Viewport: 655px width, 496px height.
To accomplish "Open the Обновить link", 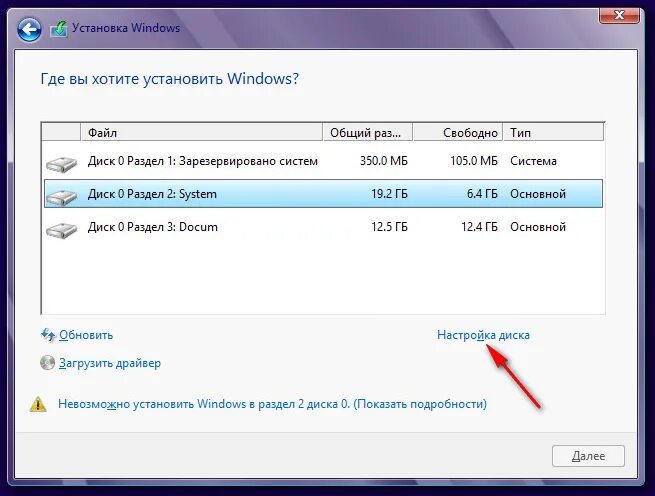I will (x=86, y=335).
